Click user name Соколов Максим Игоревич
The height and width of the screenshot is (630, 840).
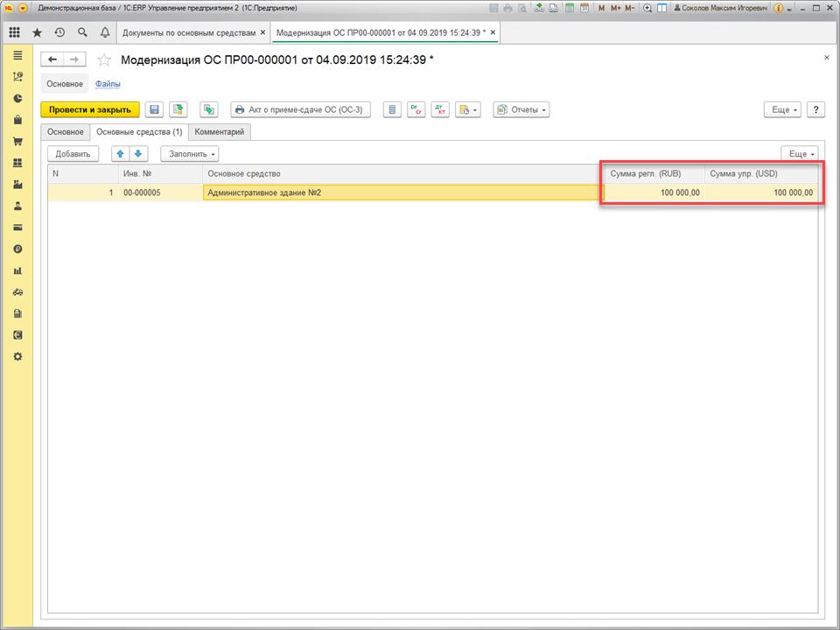pyautogui.click(x=720, y=8)
